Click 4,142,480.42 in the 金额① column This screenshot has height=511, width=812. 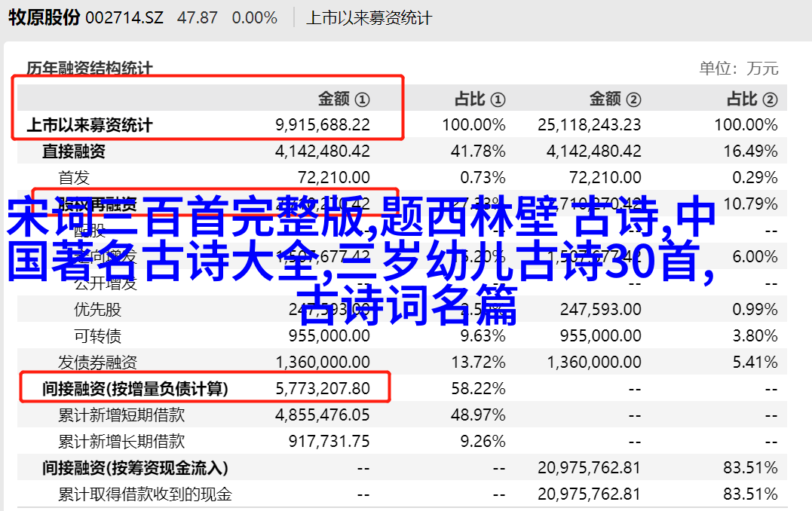click(x=323, y=151)
